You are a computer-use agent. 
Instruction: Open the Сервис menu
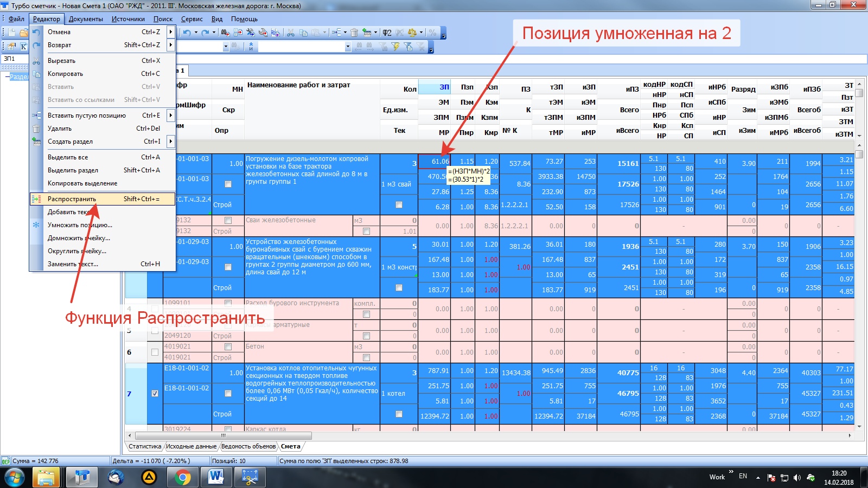point(192,19)
